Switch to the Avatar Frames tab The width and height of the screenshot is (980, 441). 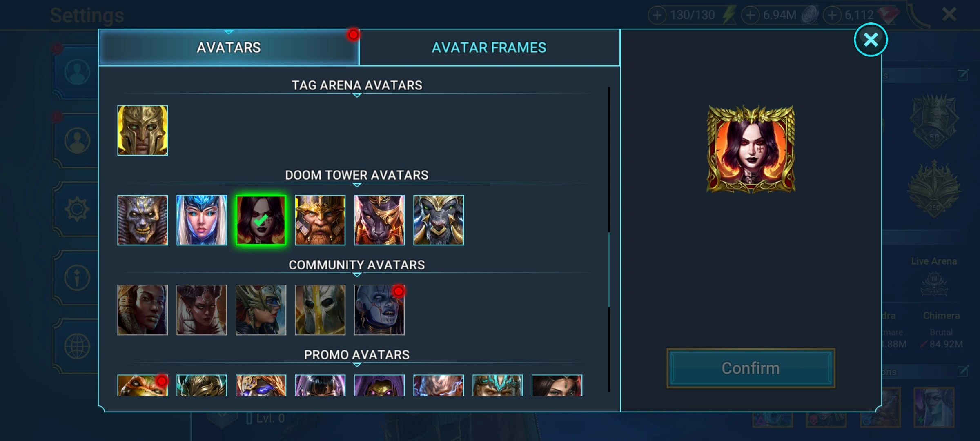point(489,48)
